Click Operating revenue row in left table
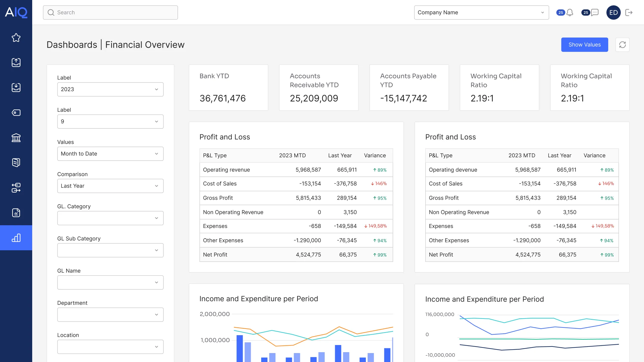644x362 pixels. pos(296,170)
